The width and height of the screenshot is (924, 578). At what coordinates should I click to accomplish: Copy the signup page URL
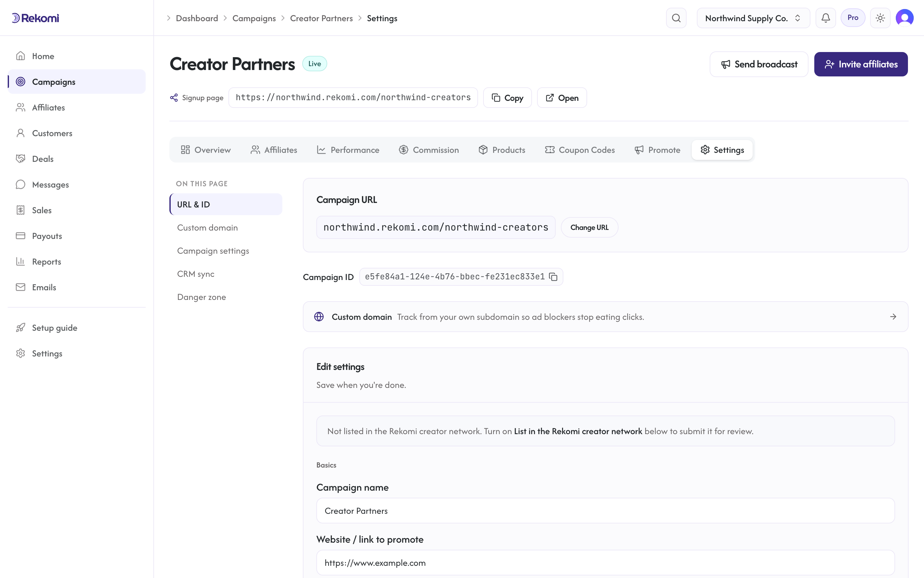[507, 98]
